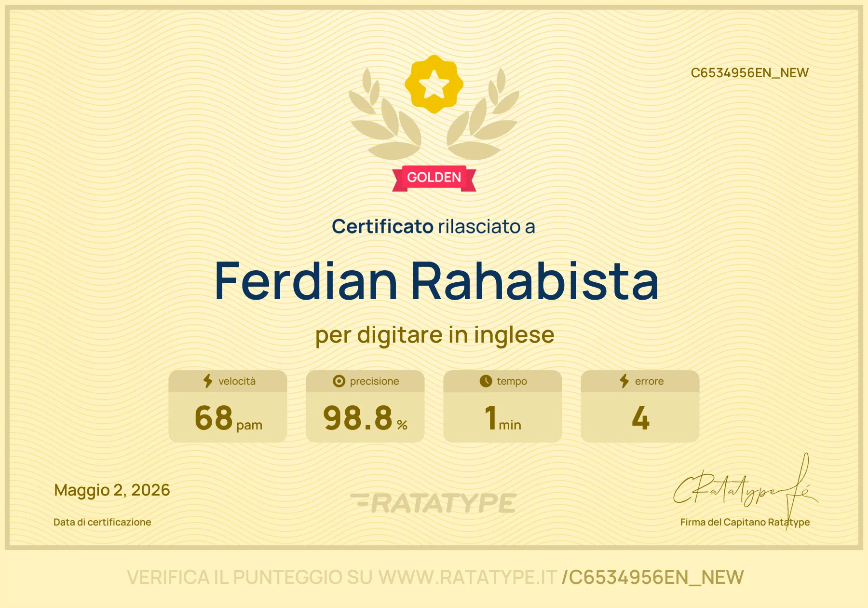The height and width of the screenshot is (608, 868).
Task: Click the lightning bolt errore icon
Action: coord(624,381)
